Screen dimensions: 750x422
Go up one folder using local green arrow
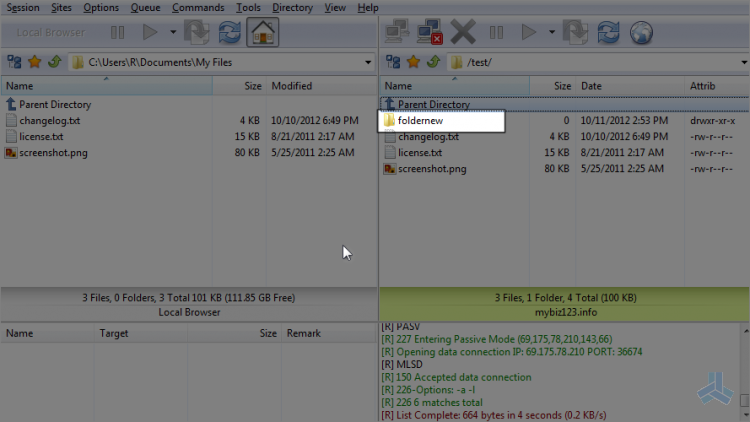coord(55,62)
